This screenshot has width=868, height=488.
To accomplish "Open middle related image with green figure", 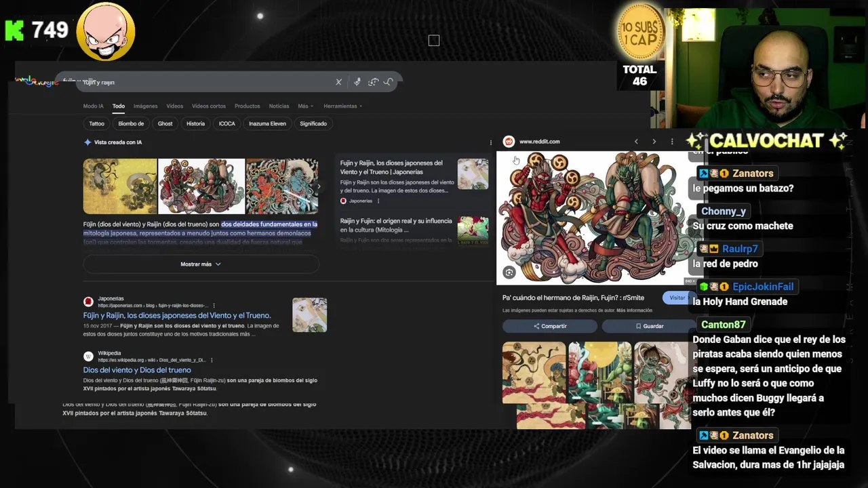I will [x=599, y=372].
